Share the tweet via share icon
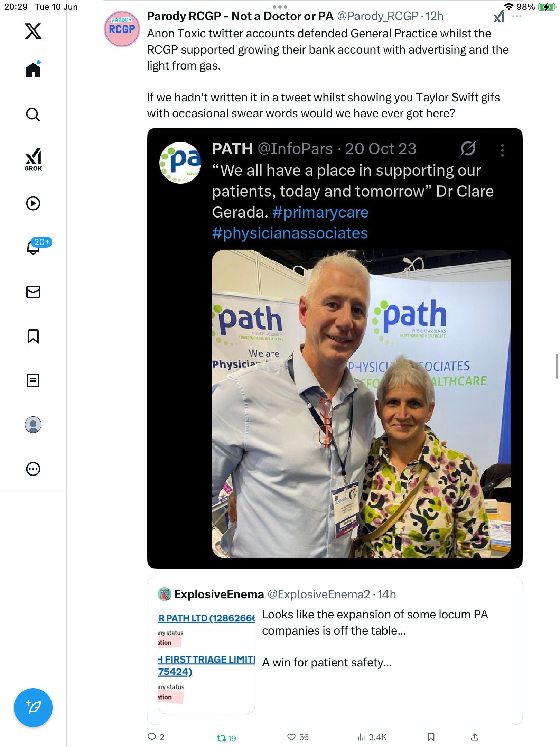 tap(475, 737)
